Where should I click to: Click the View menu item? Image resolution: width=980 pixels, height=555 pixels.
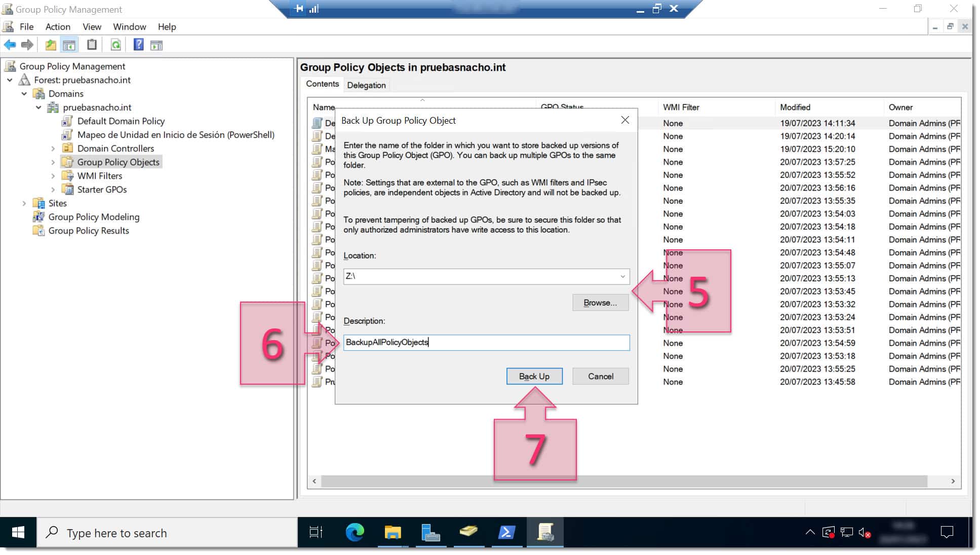pos(92,27)
